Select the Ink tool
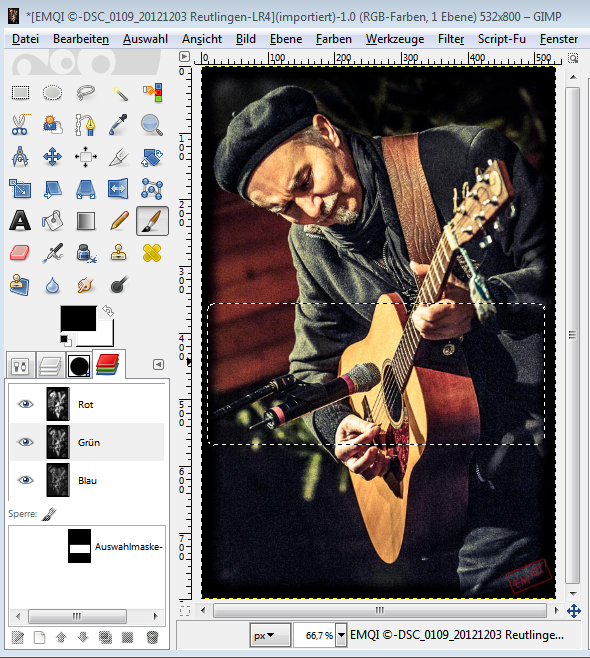590x658 pixels. point(86,253)
